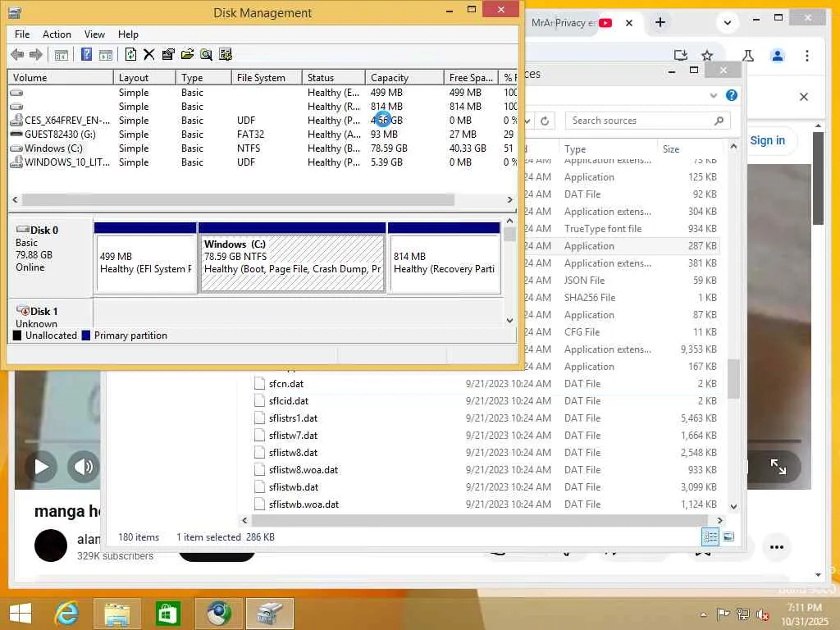
Task: Sort by the Layout column header
Action: (144, 78)
